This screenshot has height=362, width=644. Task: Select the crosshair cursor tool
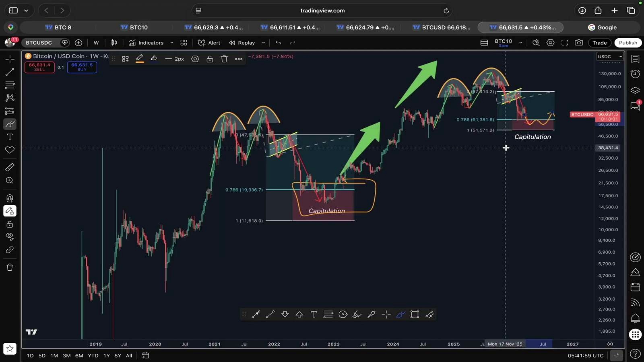(10, 59)
